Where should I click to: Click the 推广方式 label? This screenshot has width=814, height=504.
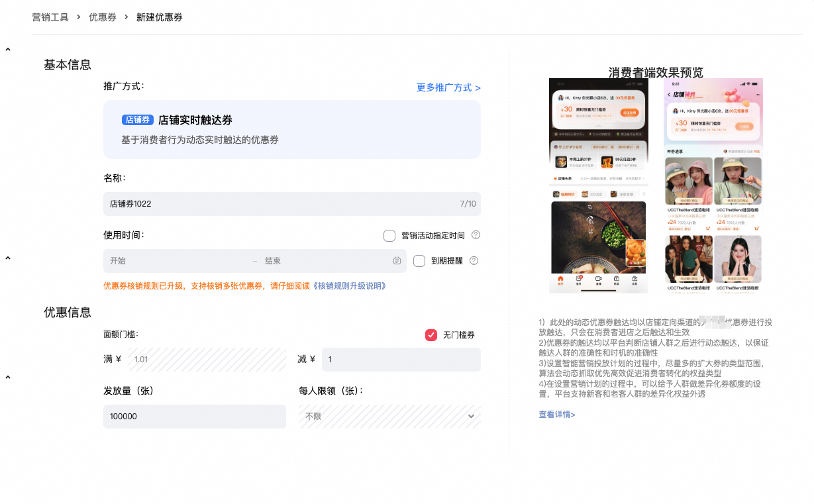(124, 86)
